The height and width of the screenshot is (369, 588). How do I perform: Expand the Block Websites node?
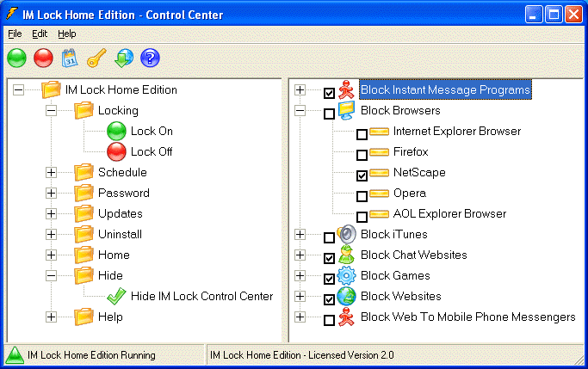click(300, 296)
